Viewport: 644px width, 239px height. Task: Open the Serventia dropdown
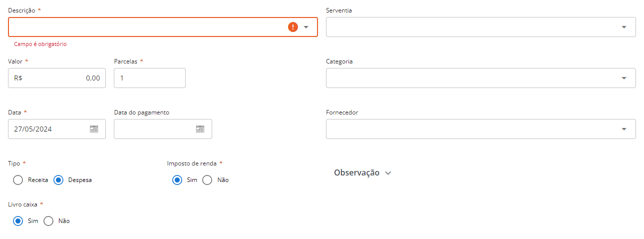click(481, 27)
